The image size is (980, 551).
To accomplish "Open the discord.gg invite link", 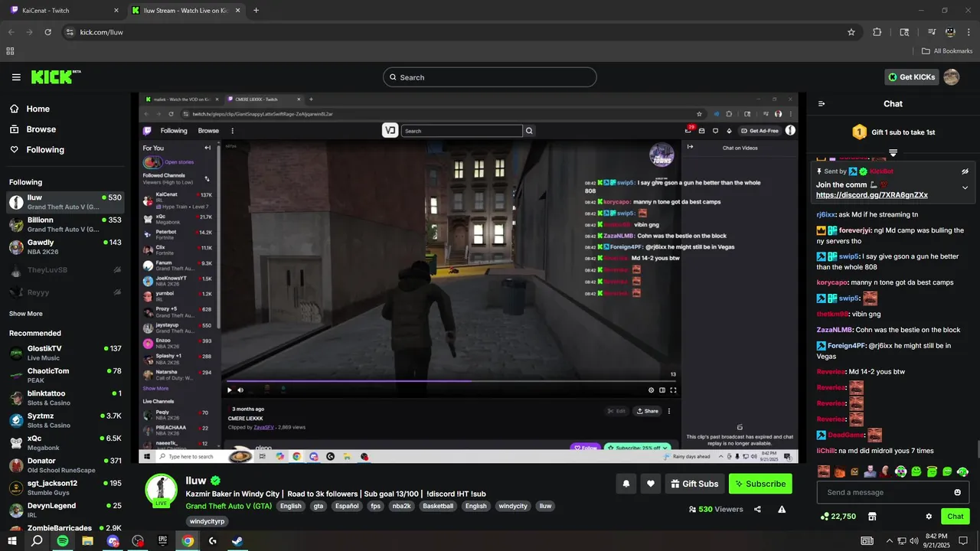I will click(872, 195).
